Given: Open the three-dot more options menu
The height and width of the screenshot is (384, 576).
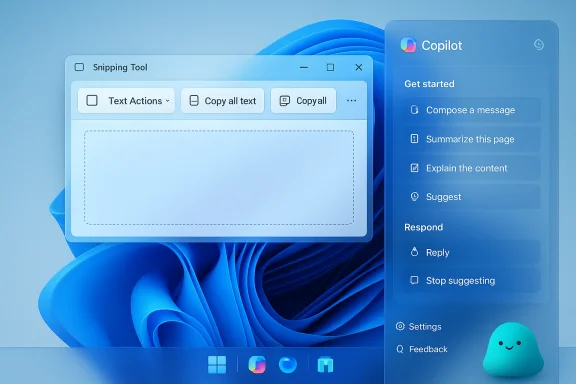Looking at the screenshot, I should coord(352,101).
